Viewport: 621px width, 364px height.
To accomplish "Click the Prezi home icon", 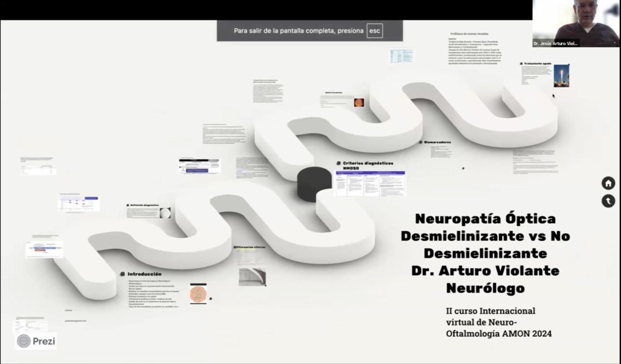I will coord(608,183).
